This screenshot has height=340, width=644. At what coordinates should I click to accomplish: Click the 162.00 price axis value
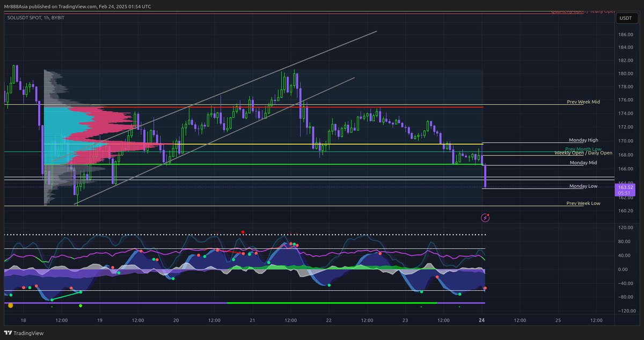625,197
